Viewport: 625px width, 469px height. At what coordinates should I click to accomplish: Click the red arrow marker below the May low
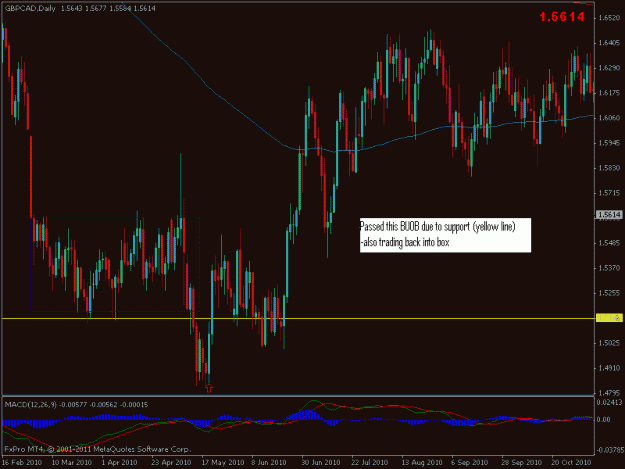click(x=209, y=388)
